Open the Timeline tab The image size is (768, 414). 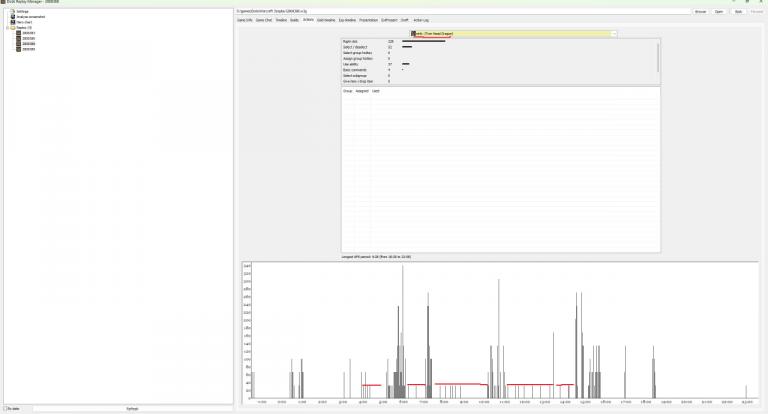tap(281, 20)
